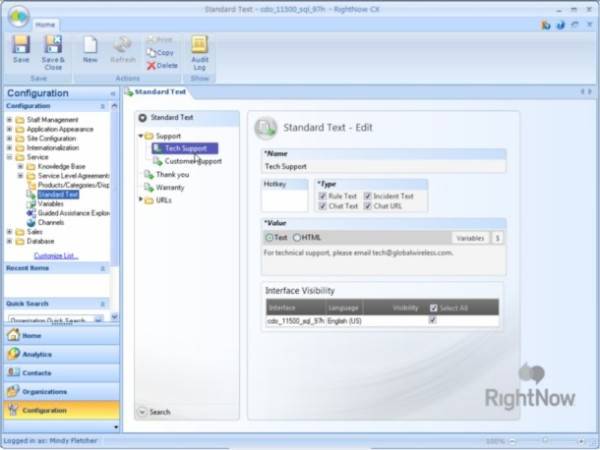Toggle visibility checkbox for English (US) row
600x450 pixels.
(432, 320)
